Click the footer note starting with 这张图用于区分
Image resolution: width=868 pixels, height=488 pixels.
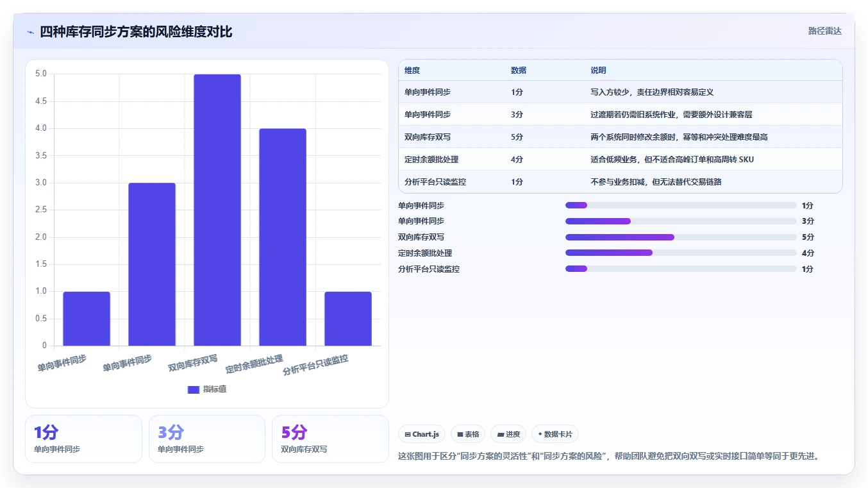coord(610,457)
